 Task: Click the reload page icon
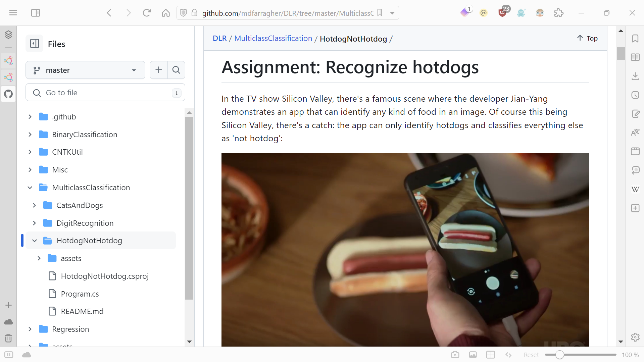tap(147, 13)
